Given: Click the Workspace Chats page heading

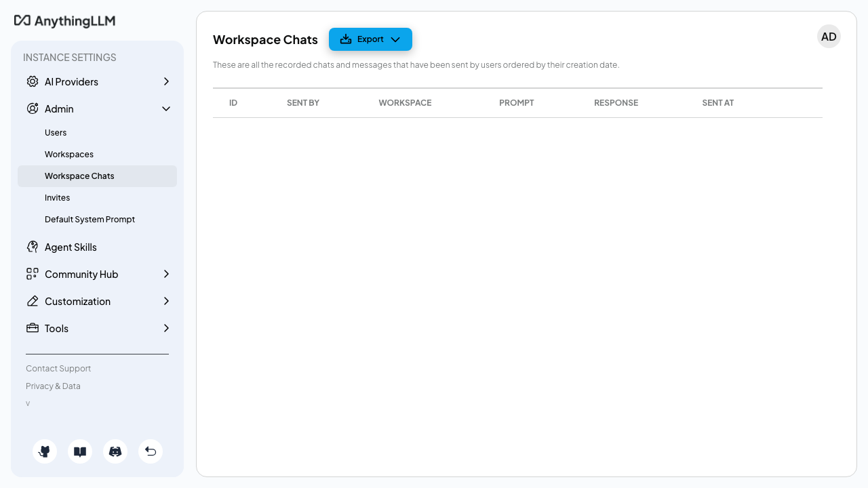Looking at the screenshot, I should pyautogui.click(x=265, y=39).
